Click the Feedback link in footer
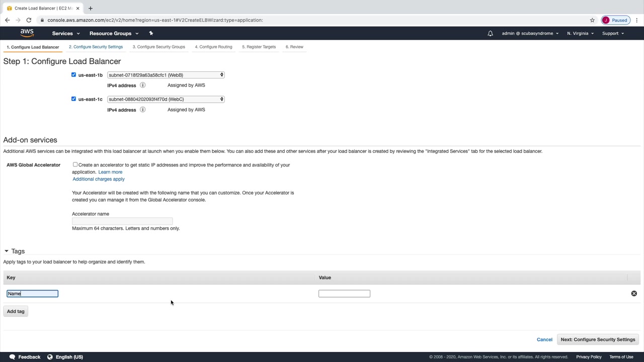 [29, 357]
